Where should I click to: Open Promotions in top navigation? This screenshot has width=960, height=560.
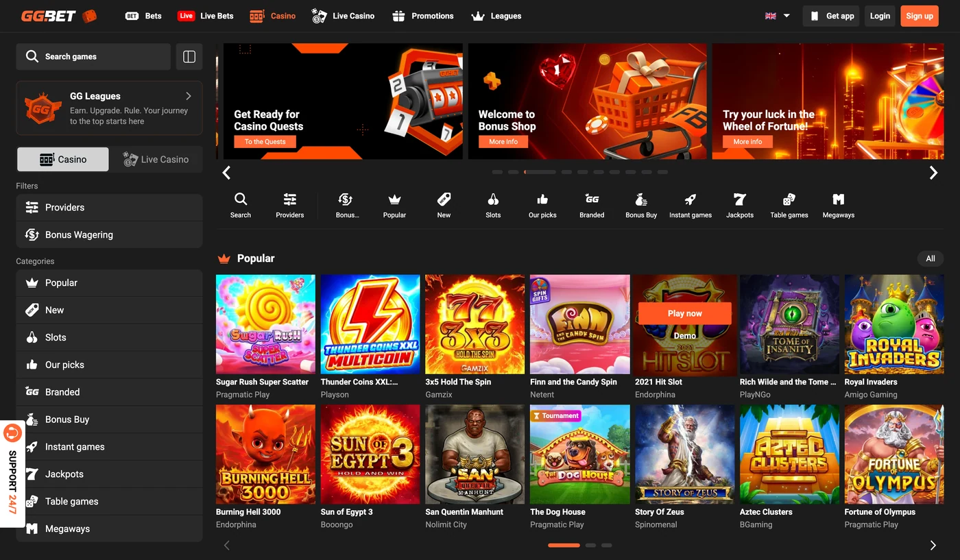pos(423,16)
